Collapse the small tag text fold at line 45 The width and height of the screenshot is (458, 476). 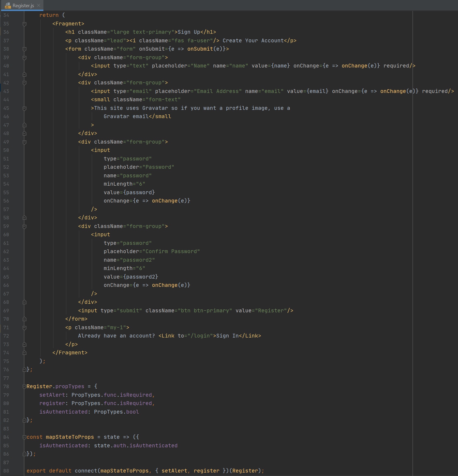(24, 108)
